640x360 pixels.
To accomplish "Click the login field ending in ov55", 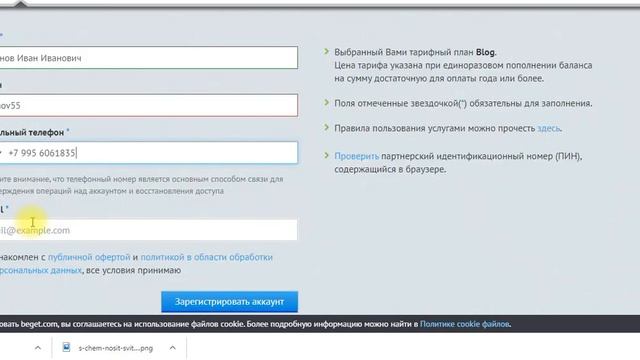I will [x=149, y=105].
